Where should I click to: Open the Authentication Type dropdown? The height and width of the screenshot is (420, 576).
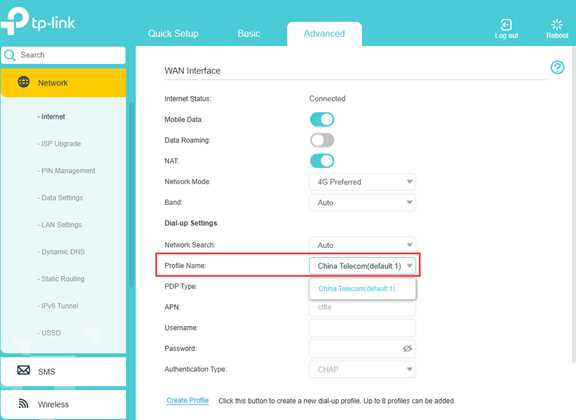point(363,369)
